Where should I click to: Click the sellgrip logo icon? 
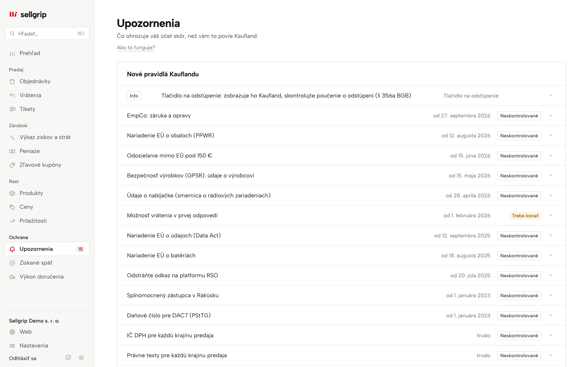click(13, 14)
